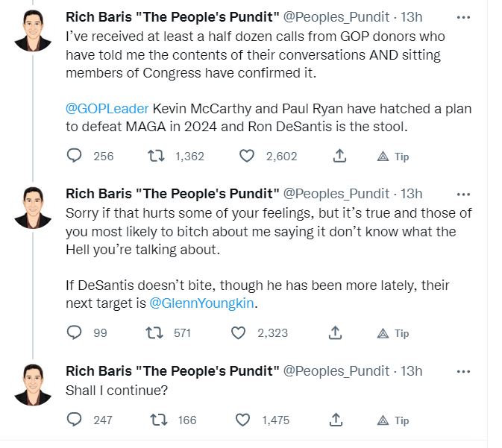Viewport: 502px width, 448px height.
Task: Share the first tweet about Kevin McCarthy
Action: pyautogui.click(x=339, y=156)
